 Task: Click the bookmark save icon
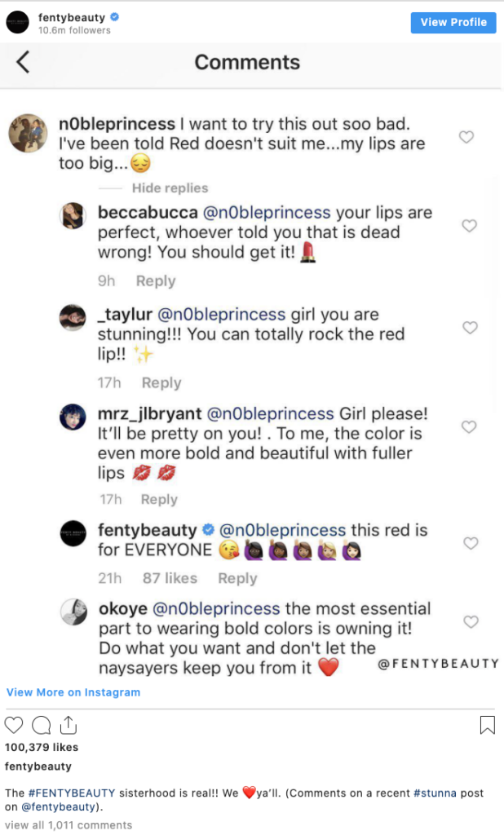(x=488, y=724)
